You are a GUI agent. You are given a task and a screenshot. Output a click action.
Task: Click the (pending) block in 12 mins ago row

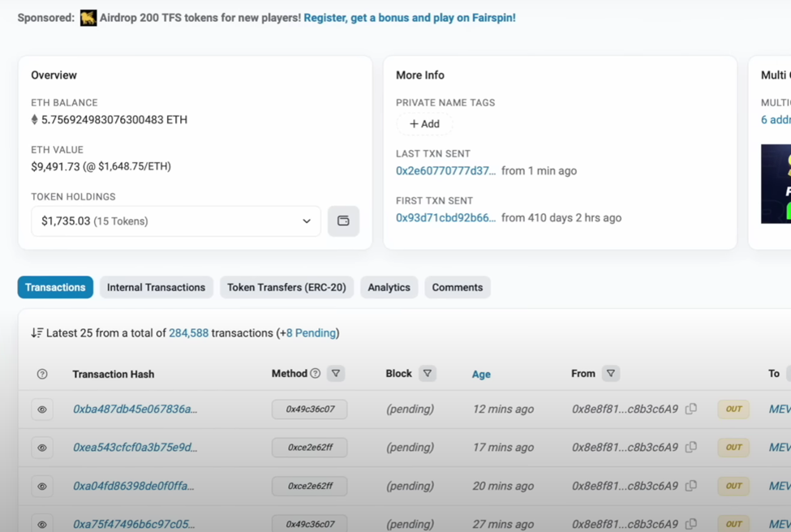[x=411, y=409]
